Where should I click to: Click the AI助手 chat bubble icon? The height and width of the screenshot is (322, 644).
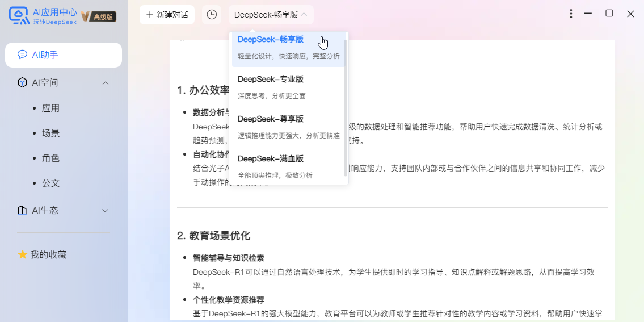coord(22,55)
